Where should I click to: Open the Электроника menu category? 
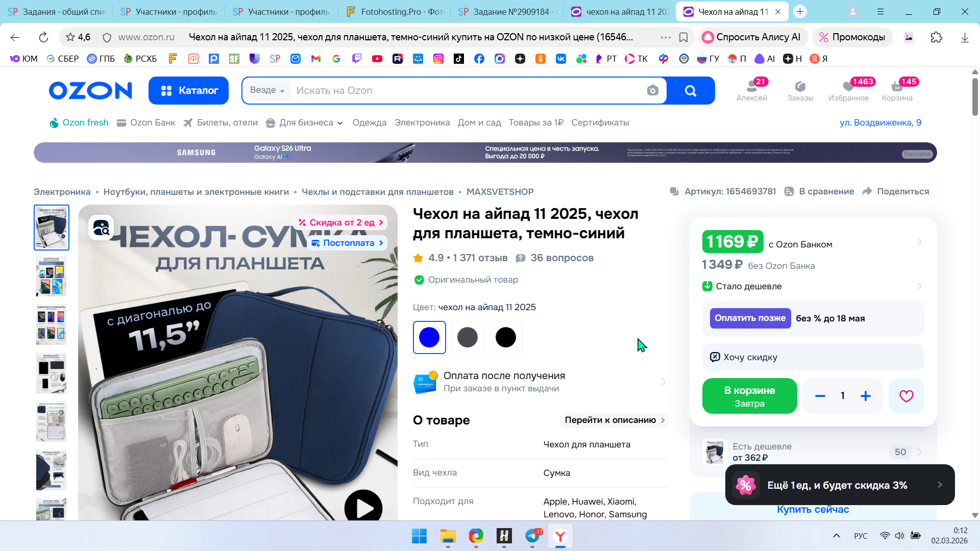point(422,122)
